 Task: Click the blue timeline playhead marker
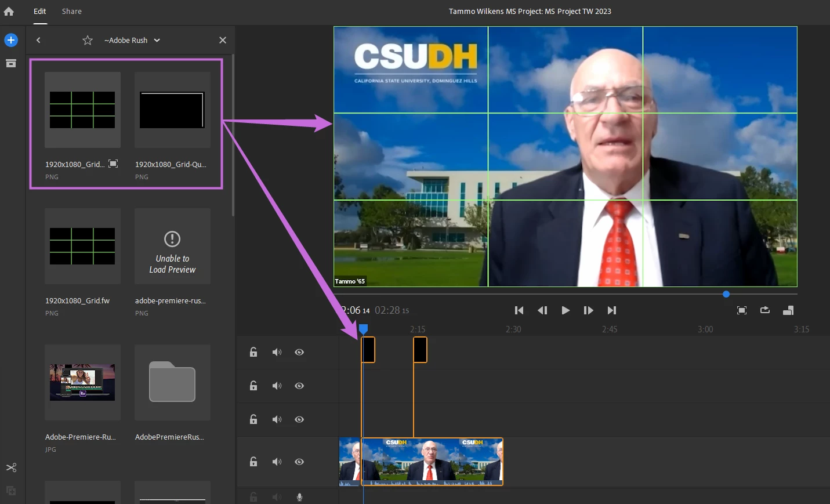(x=363, y=329)
